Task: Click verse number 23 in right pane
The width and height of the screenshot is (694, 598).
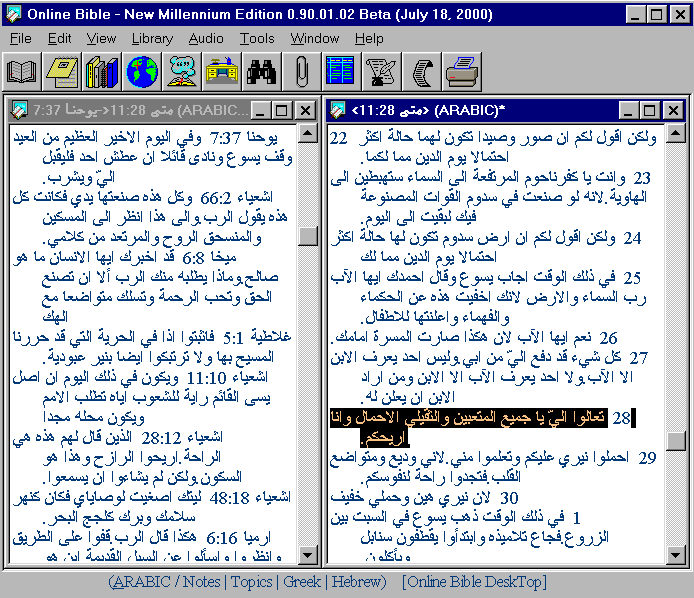Action: [642, 178]
